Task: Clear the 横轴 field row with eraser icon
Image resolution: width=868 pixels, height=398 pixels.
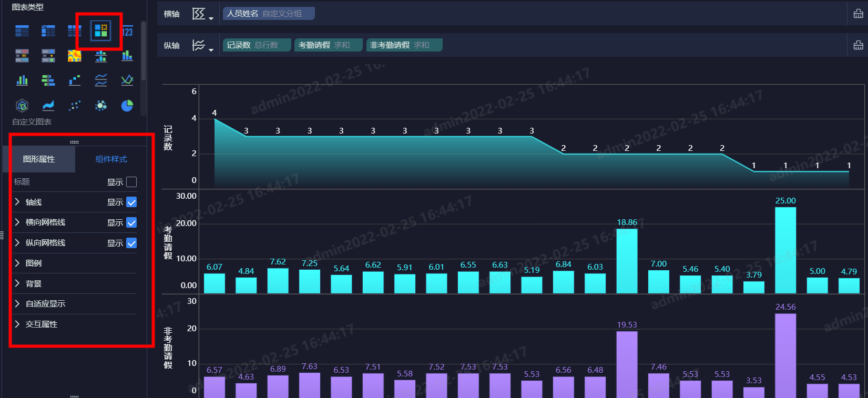Action: (858, 14)
